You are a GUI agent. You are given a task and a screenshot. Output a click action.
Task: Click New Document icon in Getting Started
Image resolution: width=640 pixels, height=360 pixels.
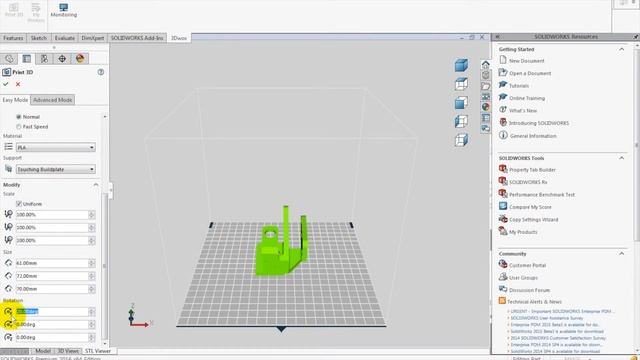[503, 60]
